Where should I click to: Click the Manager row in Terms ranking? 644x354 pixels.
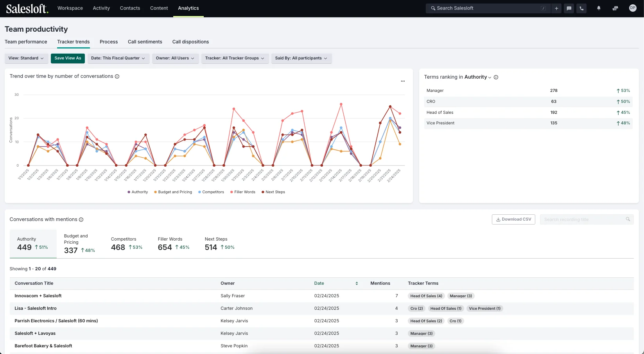528,91
